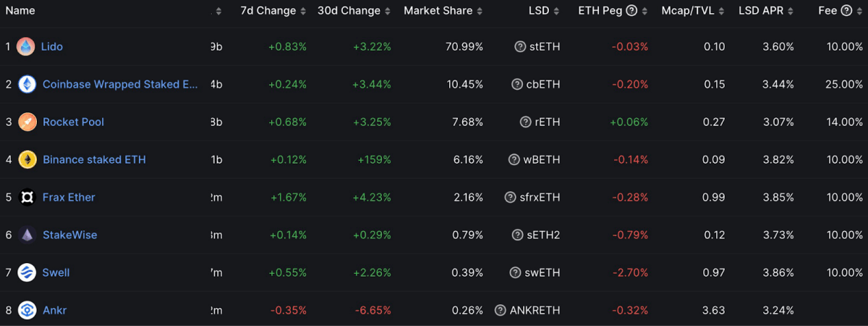Click the Frax Ether logo icon
Viewport: 868px width, 326px height.
pyautogui.click(x=27, y=197)
